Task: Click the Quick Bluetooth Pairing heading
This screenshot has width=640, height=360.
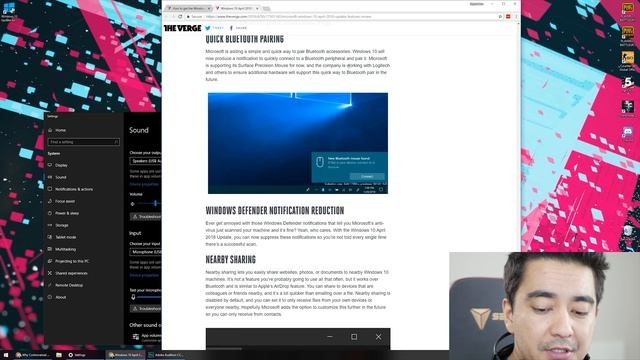Action: point(244,39)
